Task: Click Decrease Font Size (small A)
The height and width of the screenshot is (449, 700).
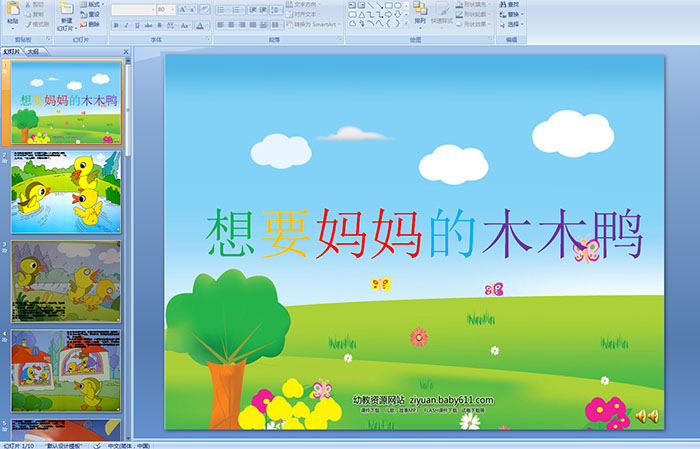Action: click(x=192, y=9)
